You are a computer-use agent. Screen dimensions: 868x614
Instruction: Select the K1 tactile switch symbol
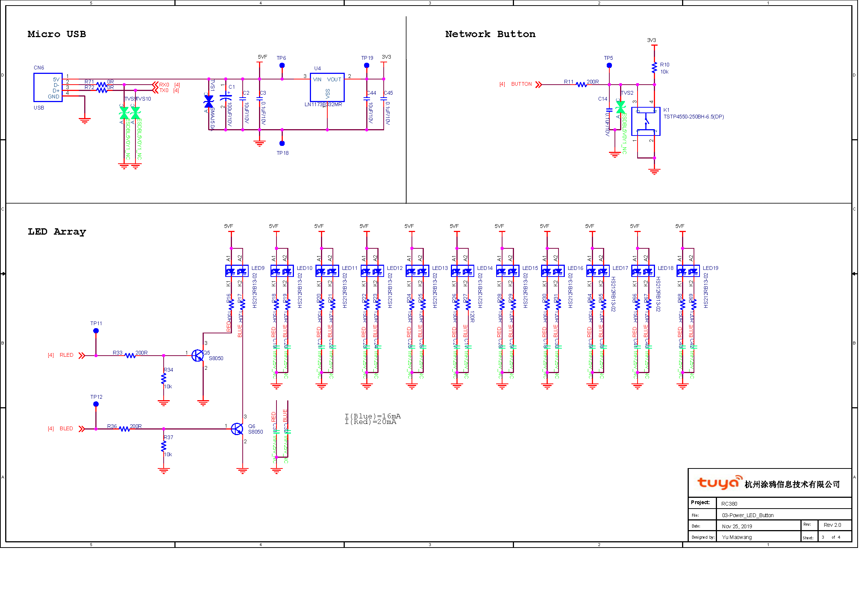click(646, 121)
